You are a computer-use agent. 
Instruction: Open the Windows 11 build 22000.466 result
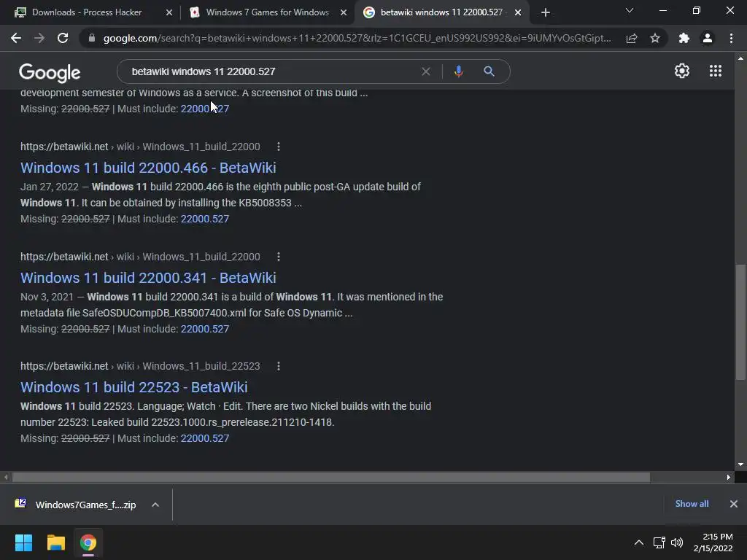tap(148, 168)
